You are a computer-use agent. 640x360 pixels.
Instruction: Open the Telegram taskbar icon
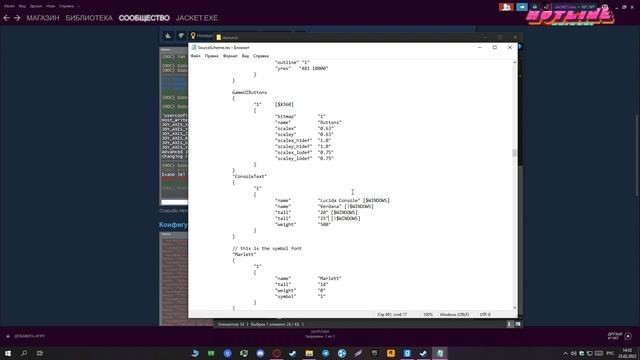click(x=325, y=353)
